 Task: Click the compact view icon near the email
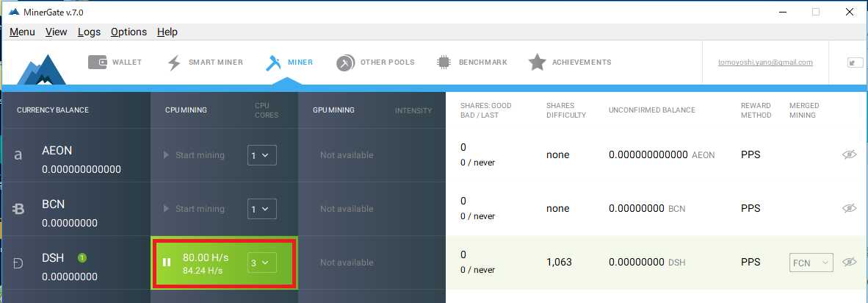856,63
